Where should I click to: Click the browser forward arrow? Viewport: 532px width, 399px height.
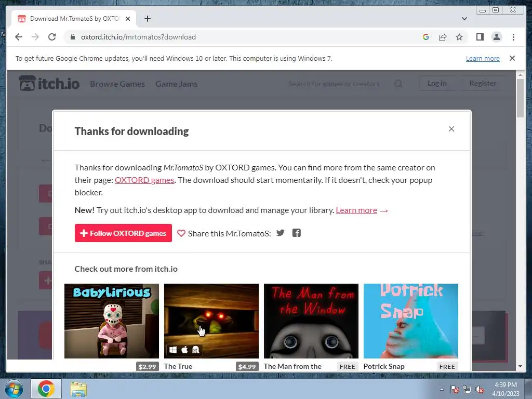point(35,37)
